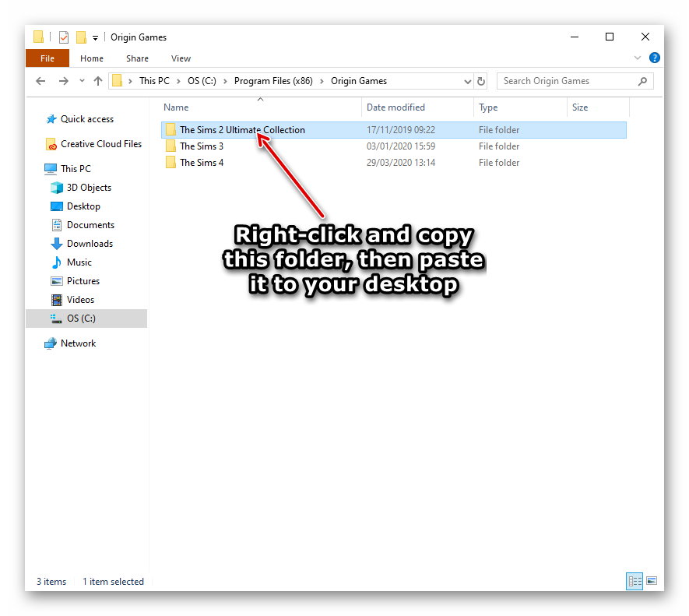Click Origin Games in the address path
Screen dimensions: 689x616
tap(359, 81)
